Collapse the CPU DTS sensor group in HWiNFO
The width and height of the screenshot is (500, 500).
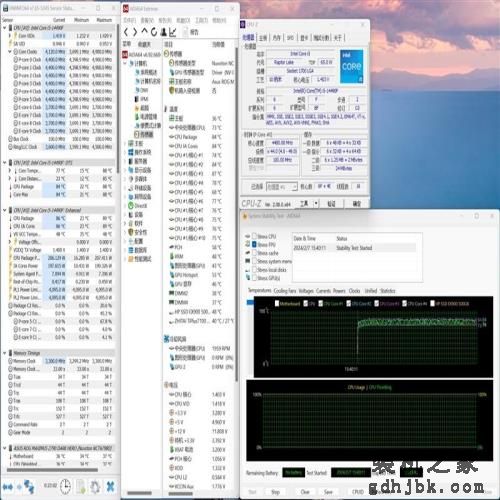pos(5,163)
